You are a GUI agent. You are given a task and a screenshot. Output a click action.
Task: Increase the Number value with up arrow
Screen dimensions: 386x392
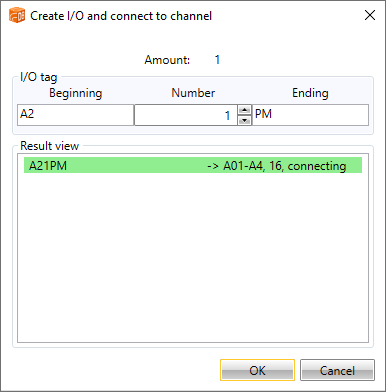pos(245,110)
